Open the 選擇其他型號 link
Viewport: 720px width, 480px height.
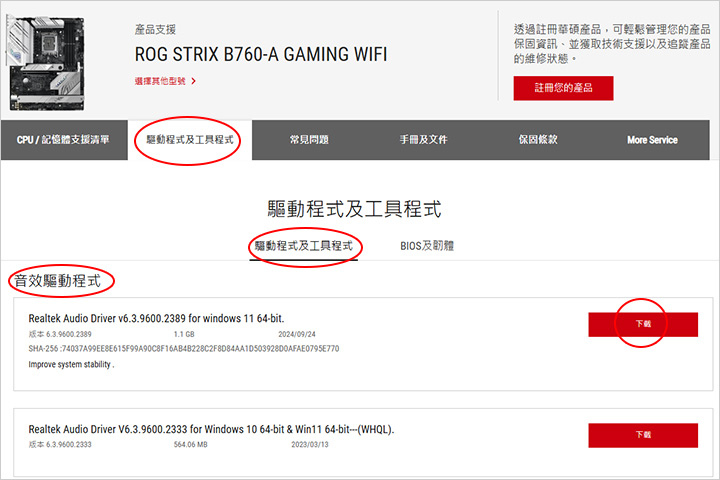coord(160,81)
